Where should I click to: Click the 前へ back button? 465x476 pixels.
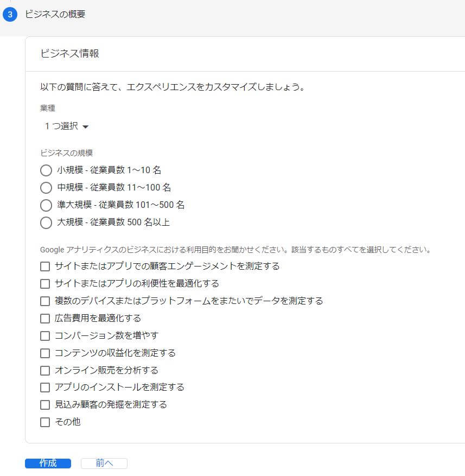click(104, 462)
